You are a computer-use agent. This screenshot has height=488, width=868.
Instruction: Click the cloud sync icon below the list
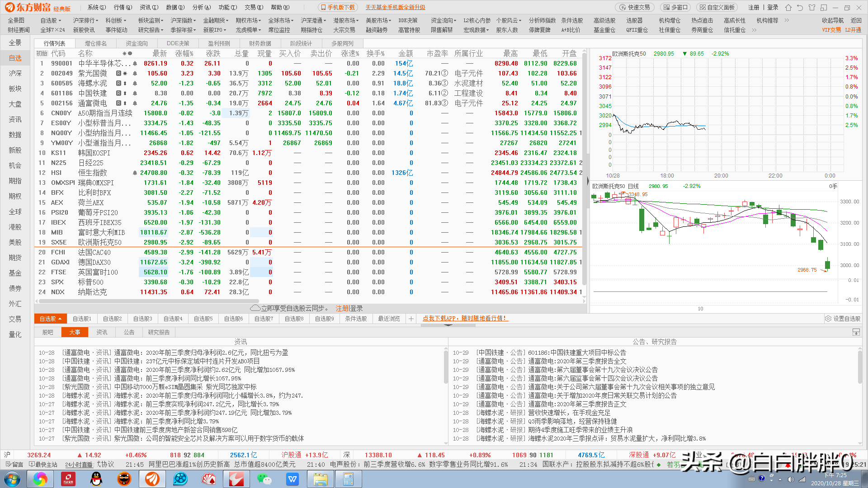coord(255,308)
